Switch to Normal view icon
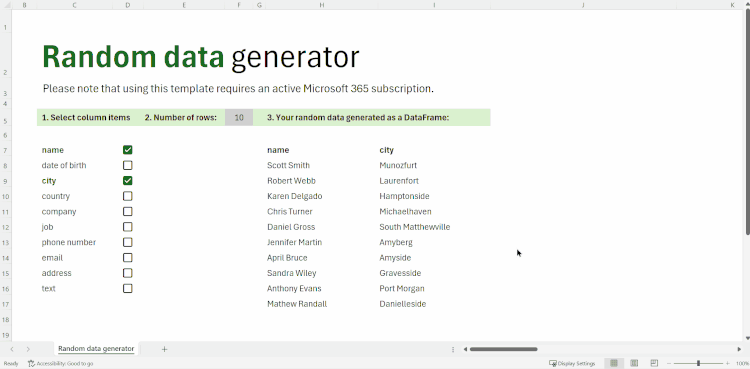The image size is (750, 369). pos(614,363)
